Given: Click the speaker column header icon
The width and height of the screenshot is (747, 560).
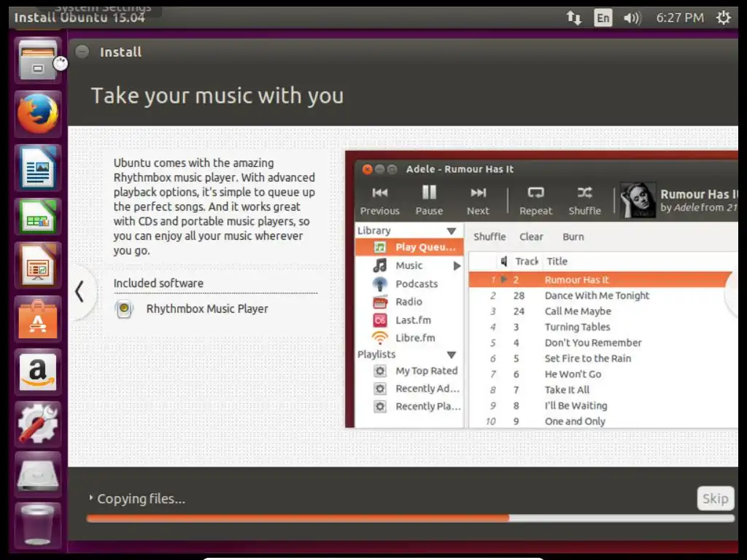Looking at the screenshot, I should point(503,261).
